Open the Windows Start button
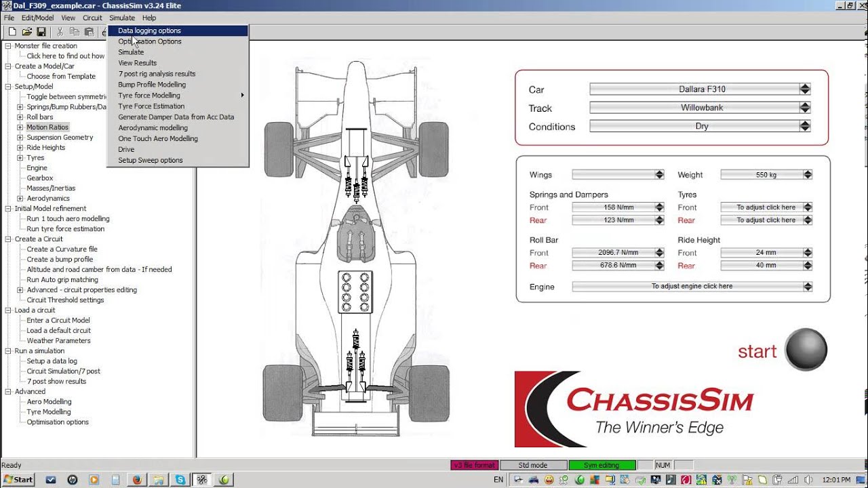Screen dimensions: 868x488 tap(18, 479)
